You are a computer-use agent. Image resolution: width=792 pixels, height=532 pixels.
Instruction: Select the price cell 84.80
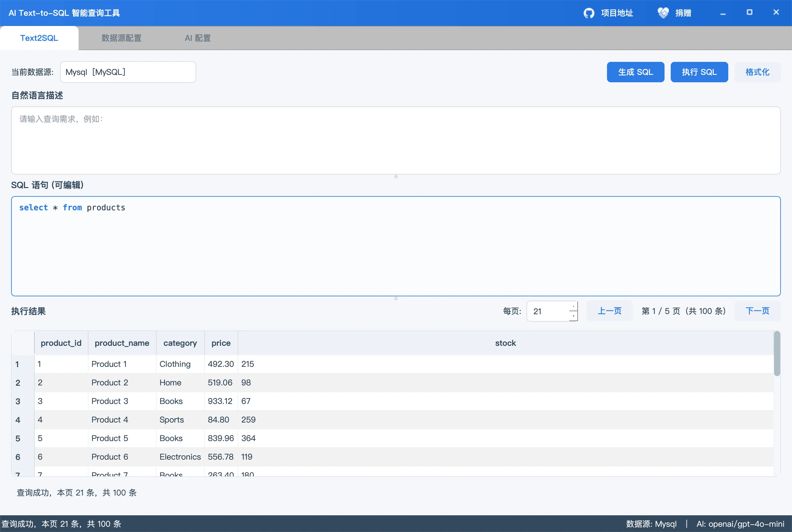click(x=221, y=420)
